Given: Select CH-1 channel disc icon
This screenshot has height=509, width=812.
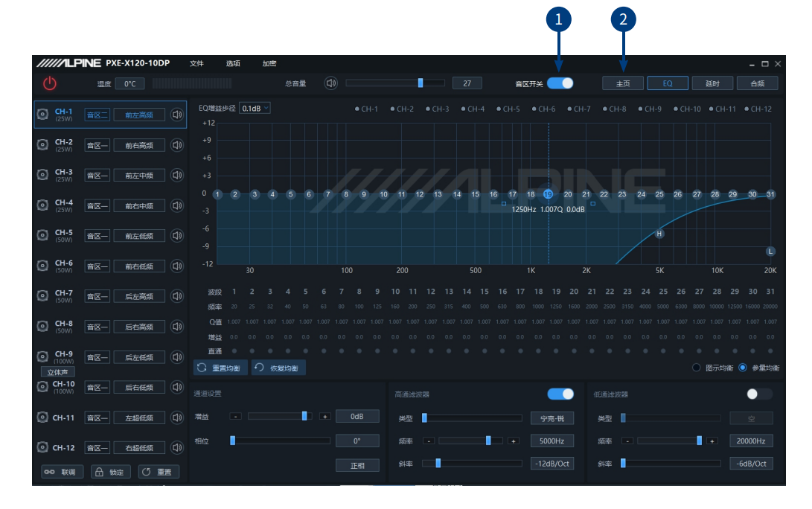Looking at the screenshot, I should (42, 115).
